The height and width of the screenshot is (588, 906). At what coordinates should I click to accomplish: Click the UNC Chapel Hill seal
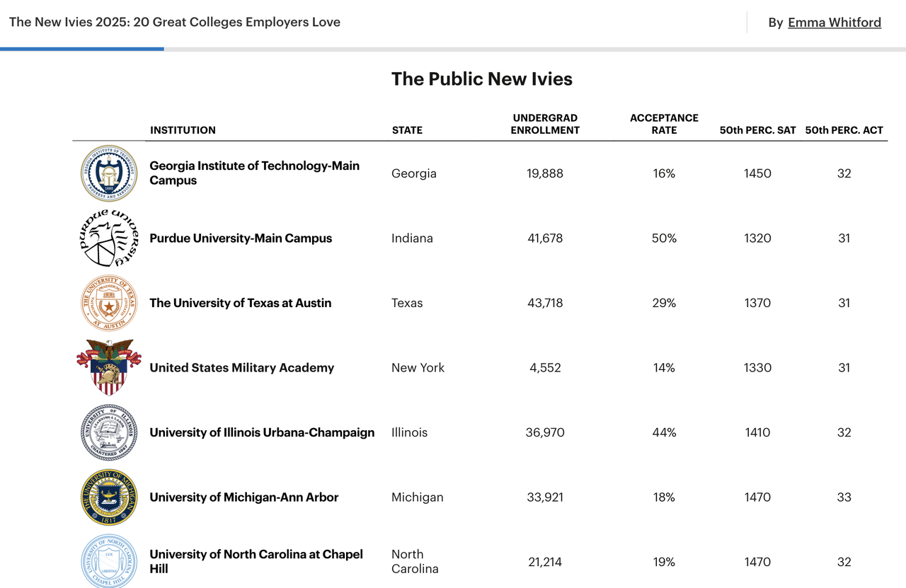tap(109, 561)
